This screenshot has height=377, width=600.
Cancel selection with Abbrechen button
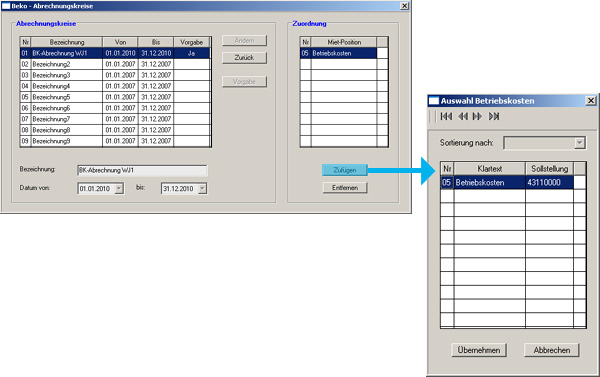[x=551, y=350]
